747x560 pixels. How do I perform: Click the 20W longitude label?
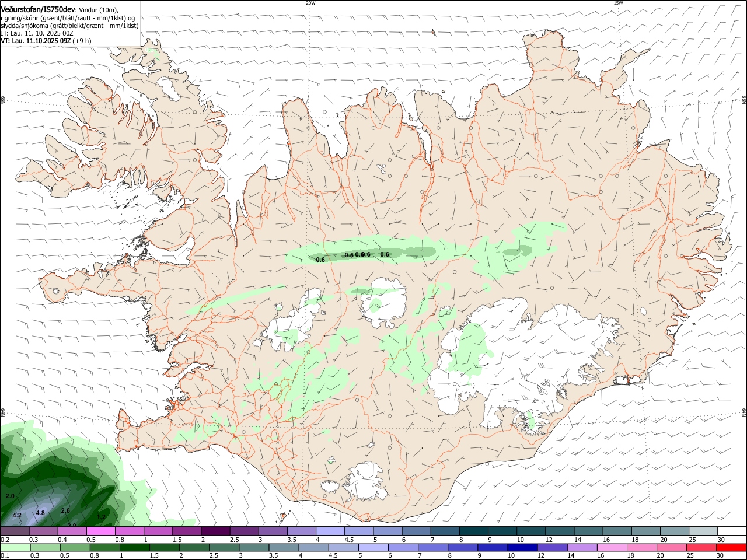(x=310, y=3)
